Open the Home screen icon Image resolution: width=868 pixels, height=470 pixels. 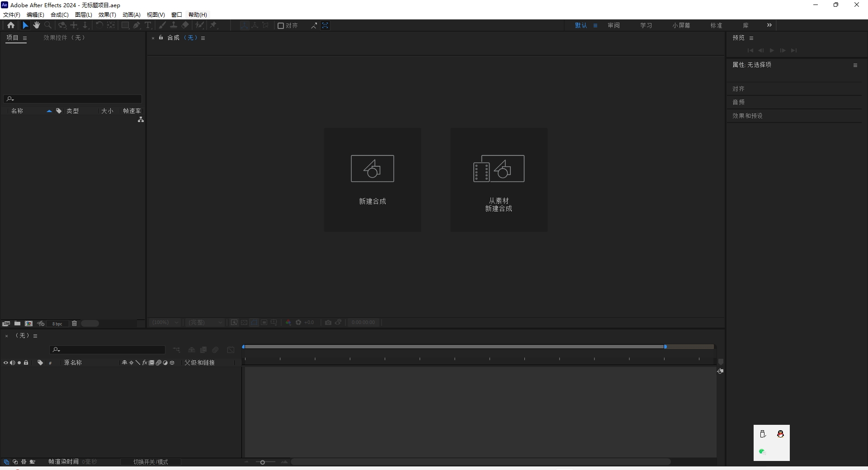pyautogui.click(x=11, y=26)
